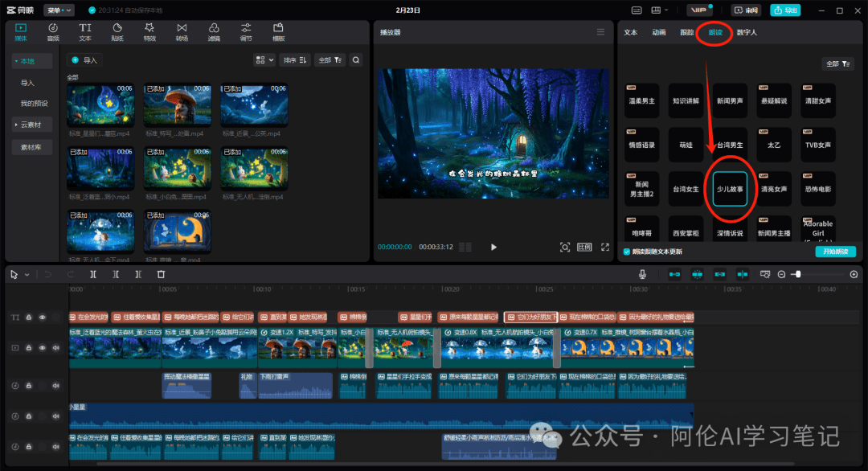
Task: Lock the text track
Action: (x=29, y=317)
